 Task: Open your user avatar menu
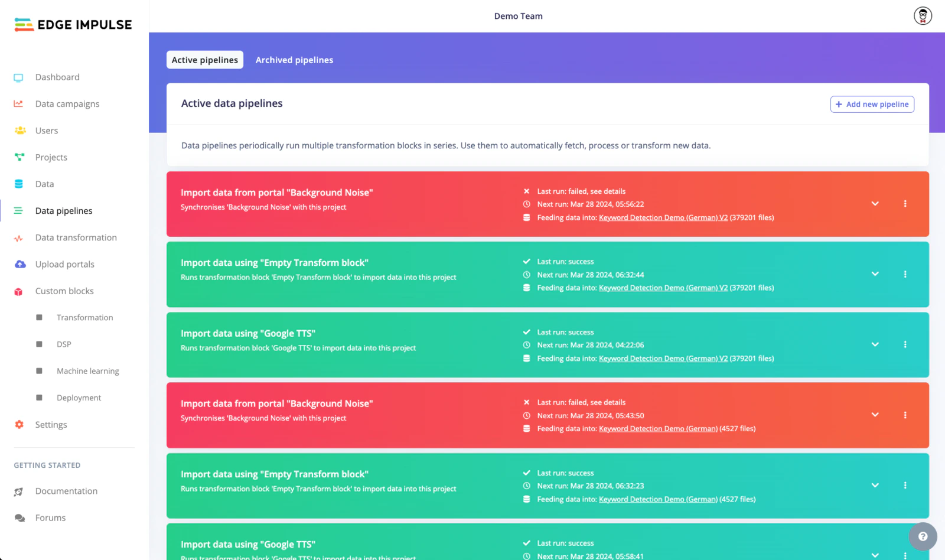pyautogui.click(x=922, y=15)
